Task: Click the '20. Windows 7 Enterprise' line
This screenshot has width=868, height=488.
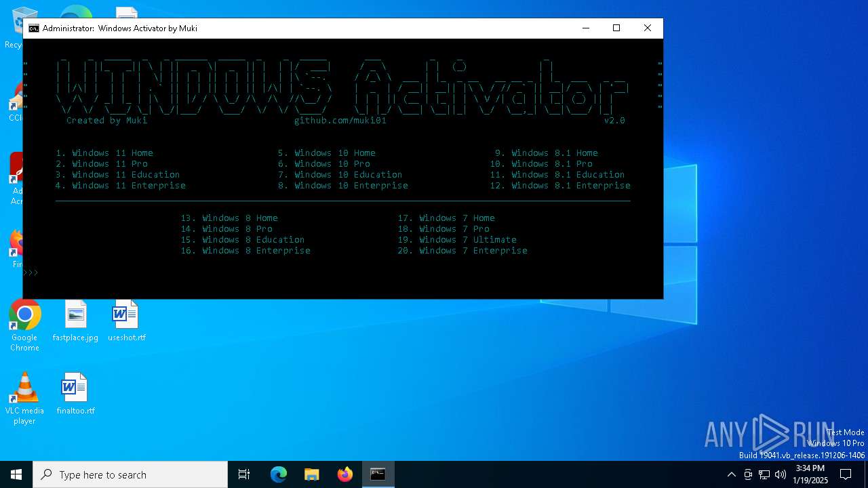Action: pyautogui.click(x=462, y=251)
